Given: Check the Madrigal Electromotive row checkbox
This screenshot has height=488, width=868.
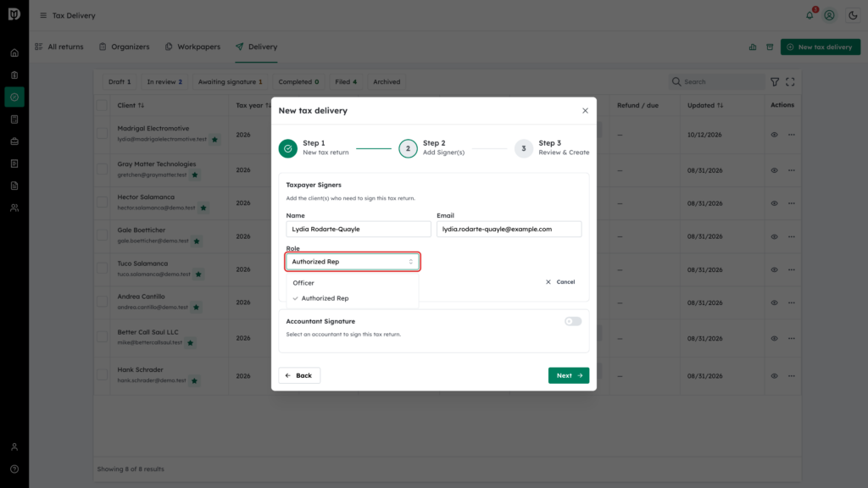Looking at the screenshot, I should click(x=102, y=133).
